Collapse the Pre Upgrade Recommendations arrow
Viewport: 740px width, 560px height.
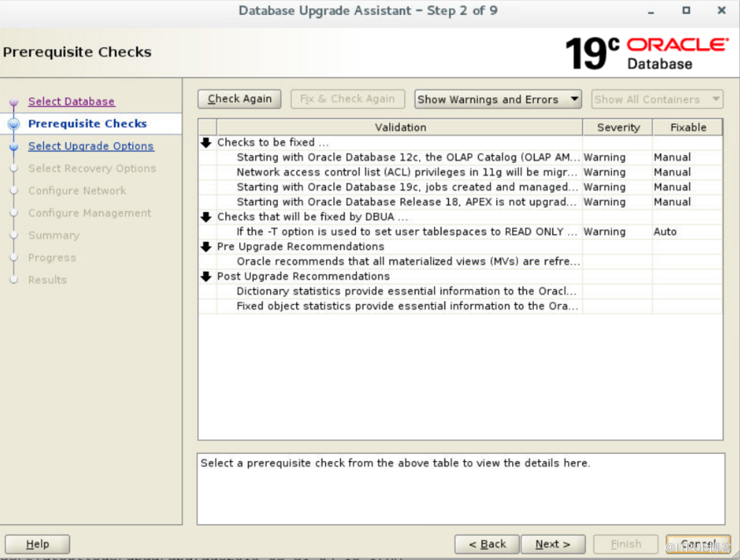coord(206,247)
